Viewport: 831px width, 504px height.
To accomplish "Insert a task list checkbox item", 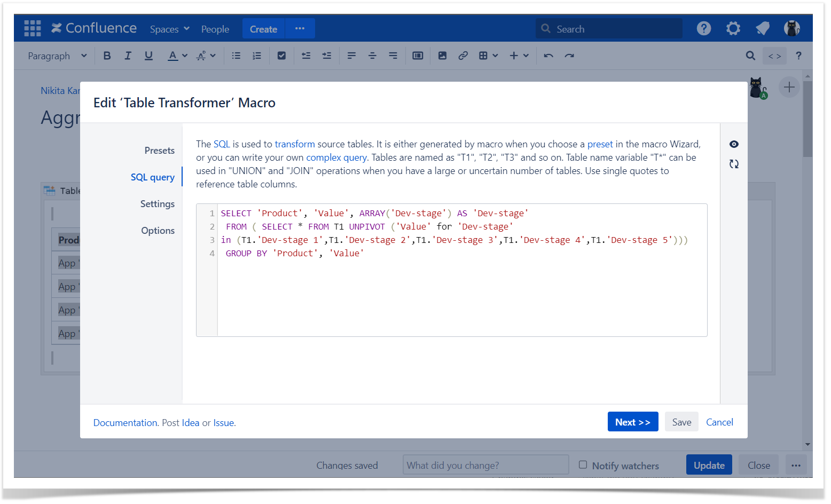I will pos(281,56).
